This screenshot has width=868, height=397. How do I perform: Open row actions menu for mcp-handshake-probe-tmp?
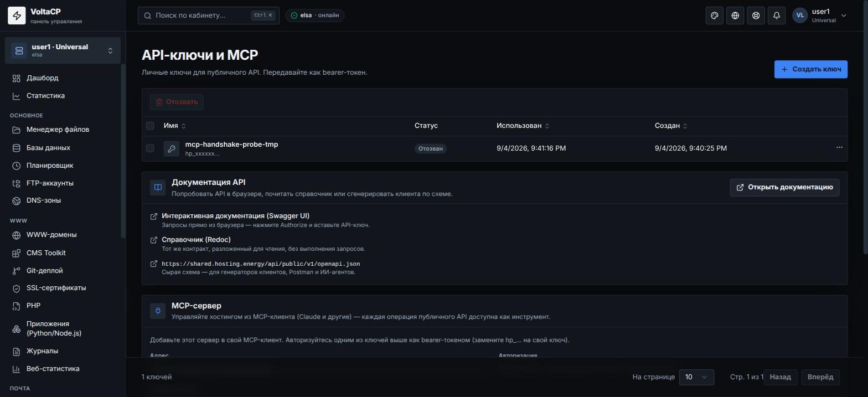839,147
